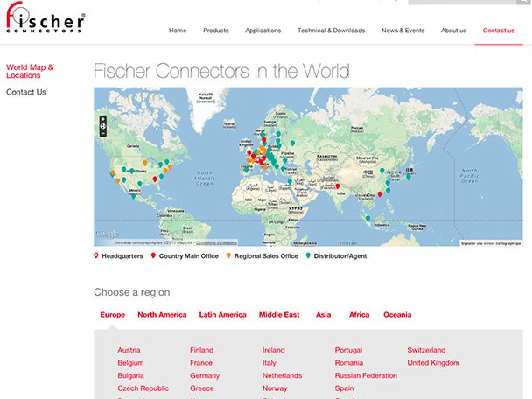The width and height of the screenshot is (532, 399).
Task: Click the search field at top right
Action: pyautogui.click(x=490, y=3)
